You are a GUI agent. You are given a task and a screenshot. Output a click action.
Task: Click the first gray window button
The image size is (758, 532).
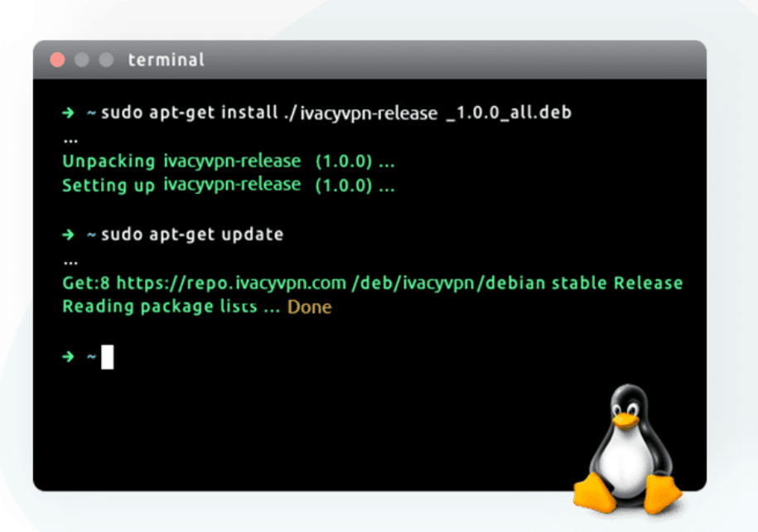pos(82,60)
